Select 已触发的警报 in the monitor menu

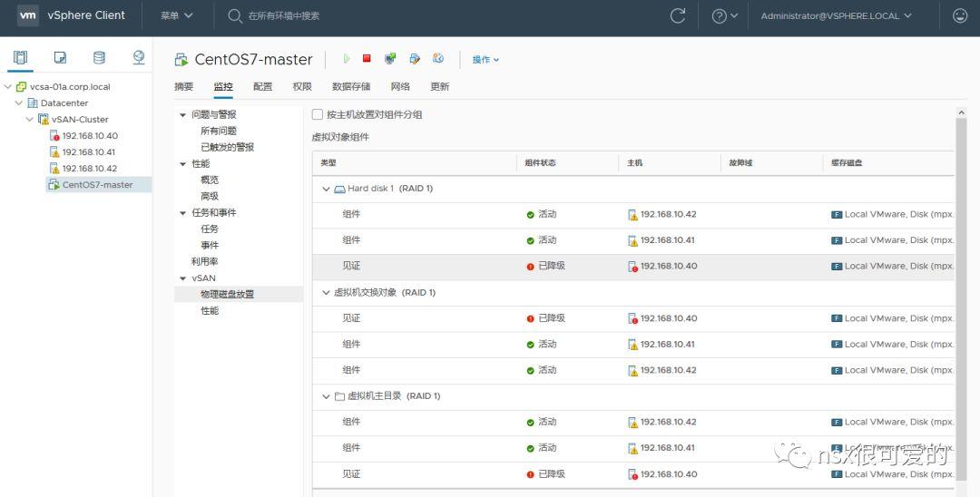pyautogui.click(x=228, y=147)
